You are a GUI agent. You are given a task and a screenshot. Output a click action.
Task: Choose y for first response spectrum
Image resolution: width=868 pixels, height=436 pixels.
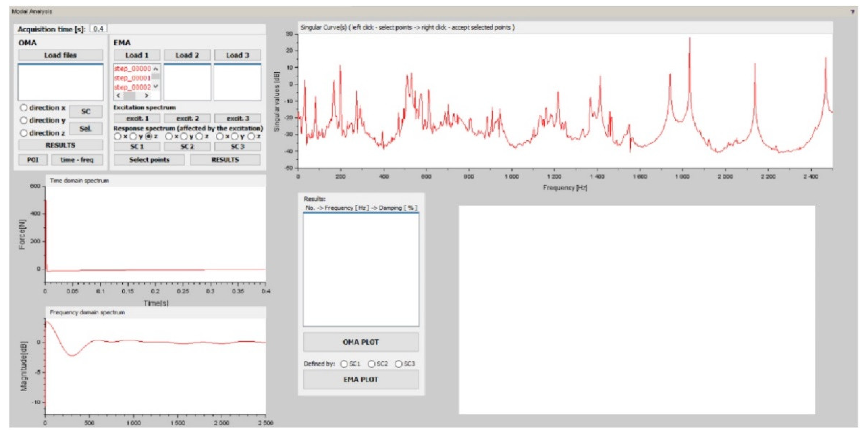pos(133,136)
